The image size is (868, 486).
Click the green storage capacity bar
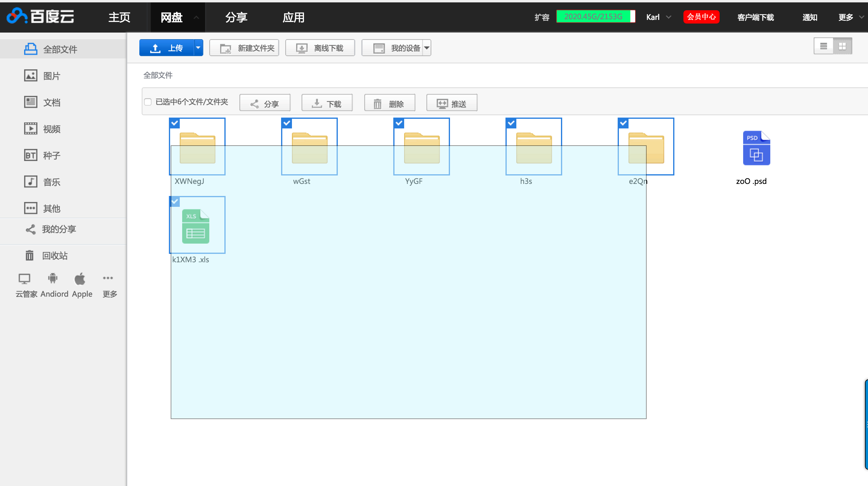595,17
